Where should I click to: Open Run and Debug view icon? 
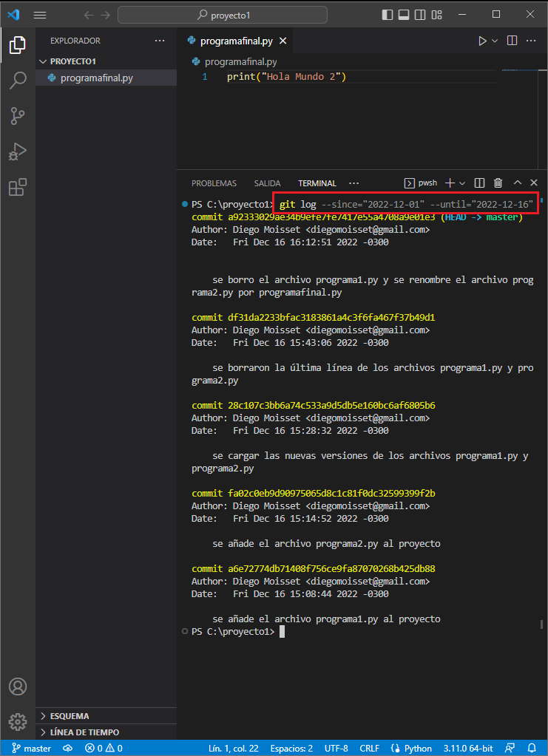click(x=17, y=151)
